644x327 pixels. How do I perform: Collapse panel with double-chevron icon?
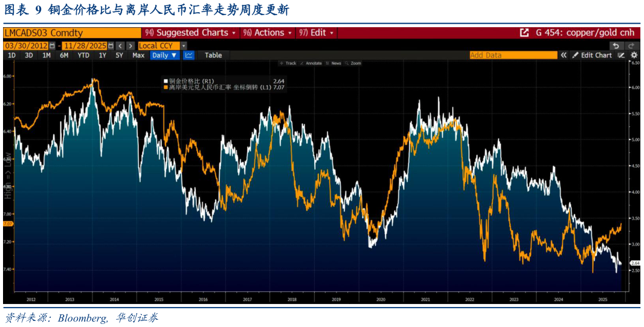pyautogui.click(x=564, y=55)
